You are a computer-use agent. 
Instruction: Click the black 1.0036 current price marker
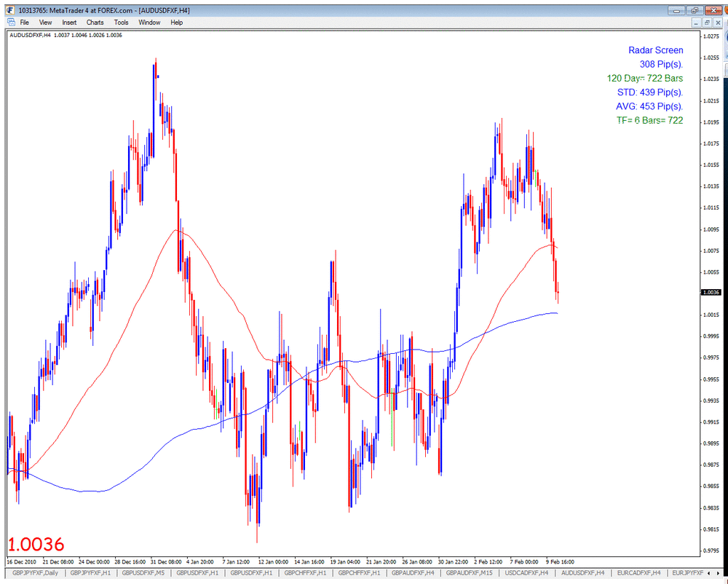tap(711, 293)
